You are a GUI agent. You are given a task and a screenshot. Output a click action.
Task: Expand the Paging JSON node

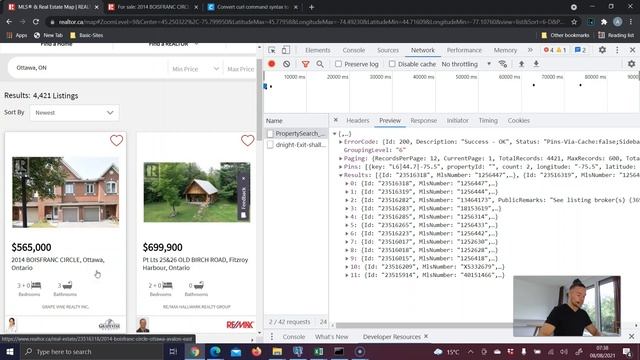[x=341, y=158]
